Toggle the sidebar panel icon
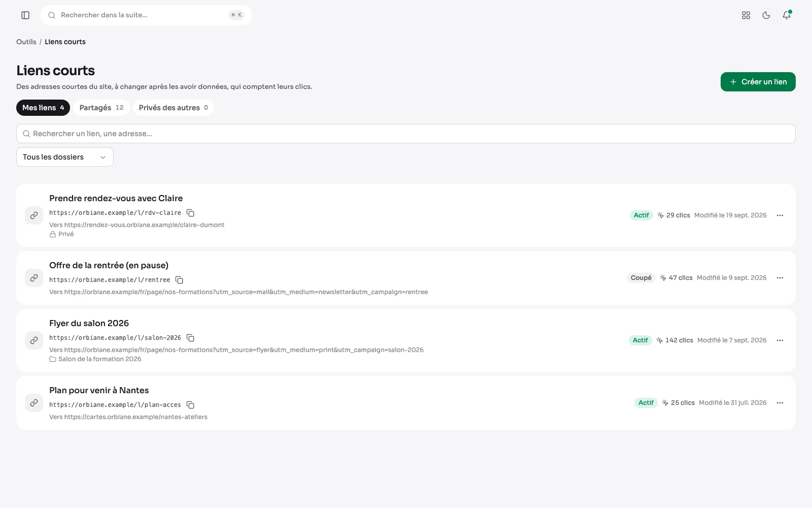The width and height of the screenshot is (812, 508). (x=25, y=15)
